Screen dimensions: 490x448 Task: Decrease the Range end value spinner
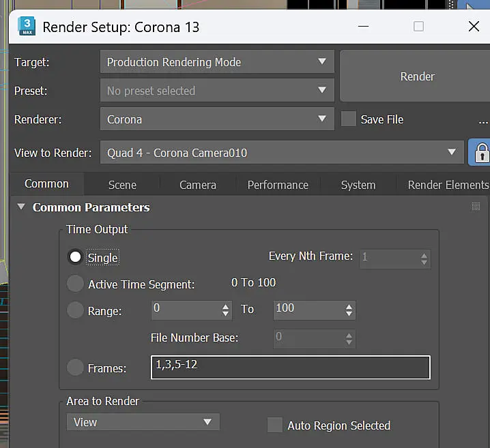349,314
